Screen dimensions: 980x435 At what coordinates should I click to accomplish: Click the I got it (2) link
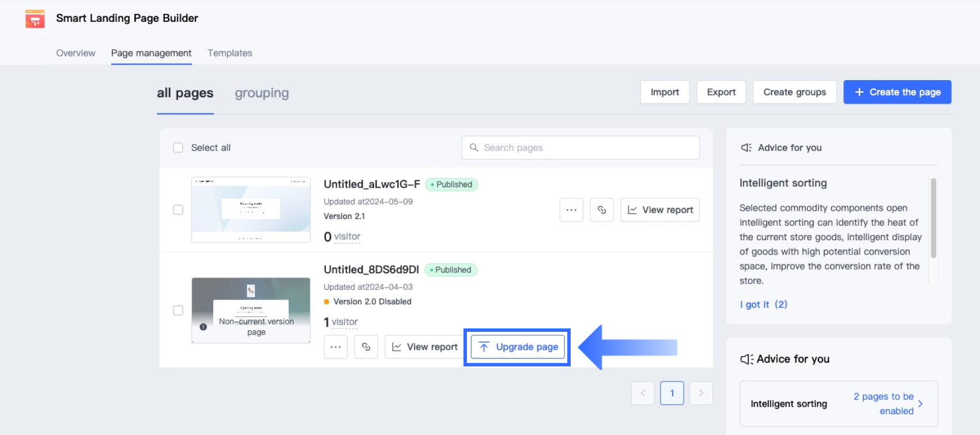(x=764, y=304)
